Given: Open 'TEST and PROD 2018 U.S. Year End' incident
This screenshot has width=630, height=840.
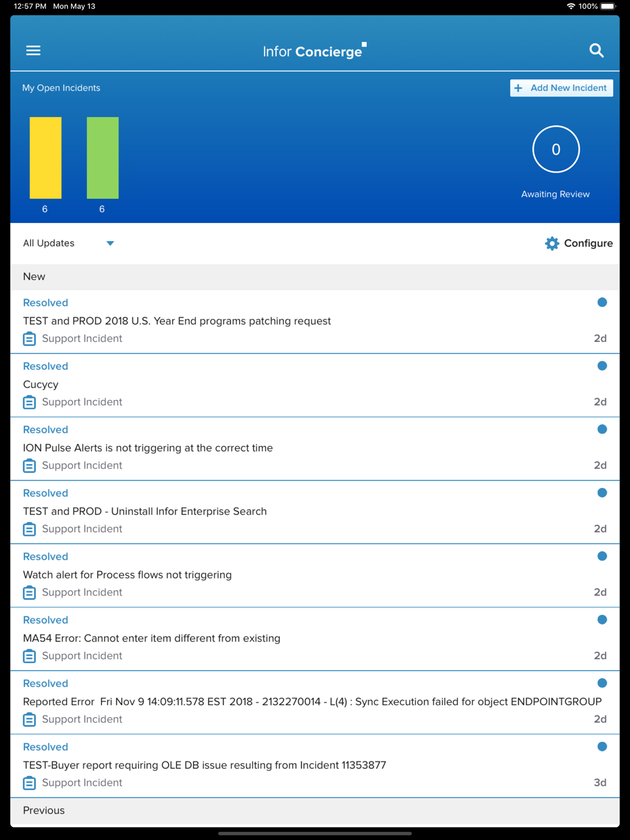Looking at the screenshot, I should [177, 321].
